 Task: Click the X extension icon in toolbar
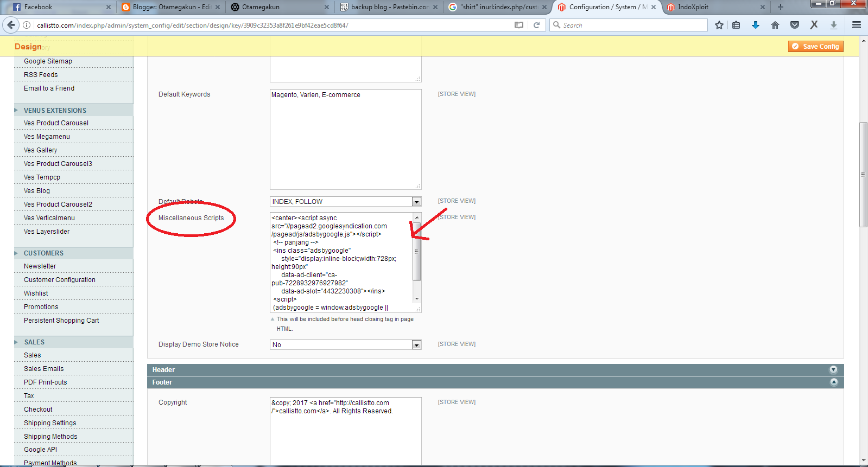click(x=814, y=25)
